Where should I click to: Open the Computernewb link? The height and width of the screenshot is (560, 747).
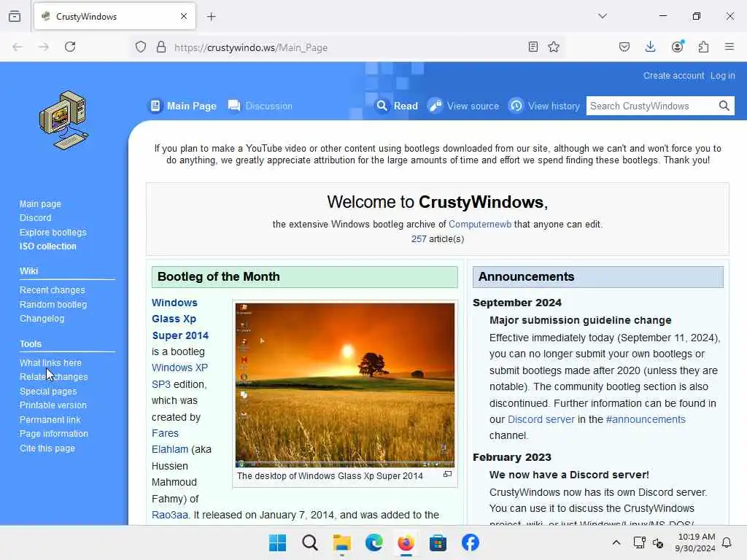coord(480,225)
